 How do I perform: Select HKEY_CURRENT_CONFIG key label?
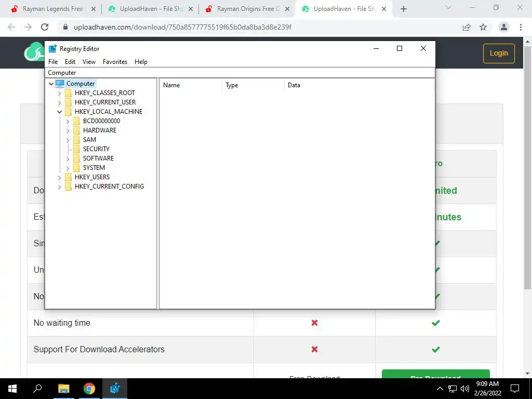click(x=109, y=187)
